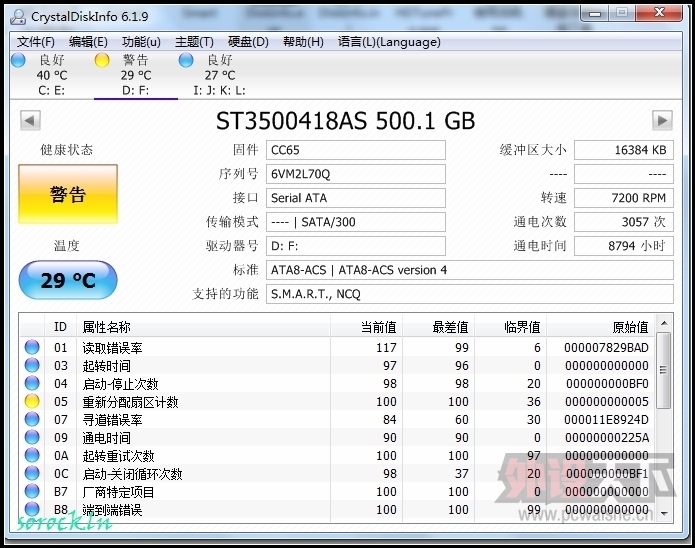Click the firmware field CC65
Screen dimensions: 695x548
coord(355,150)
